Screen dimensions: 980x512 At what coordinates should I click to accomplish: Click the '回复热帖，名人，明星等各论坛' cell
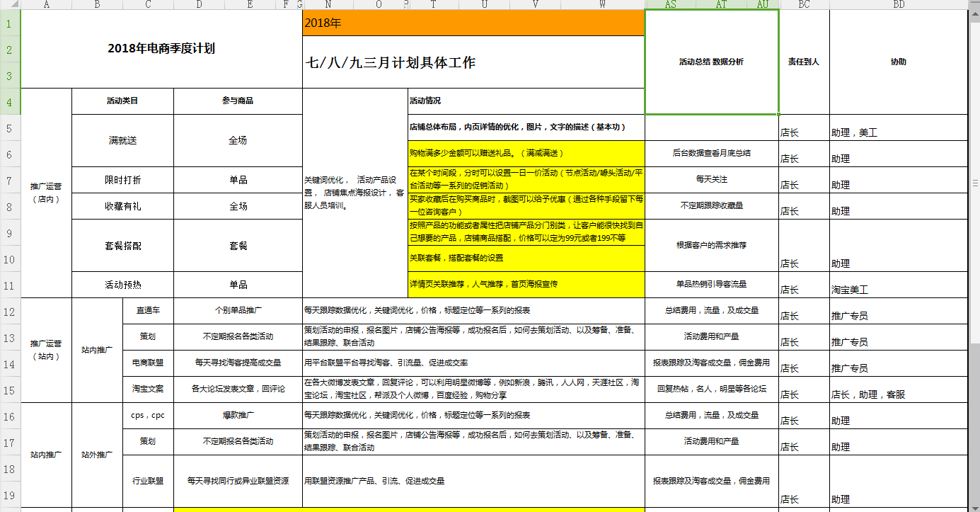(x=711, y=389)
